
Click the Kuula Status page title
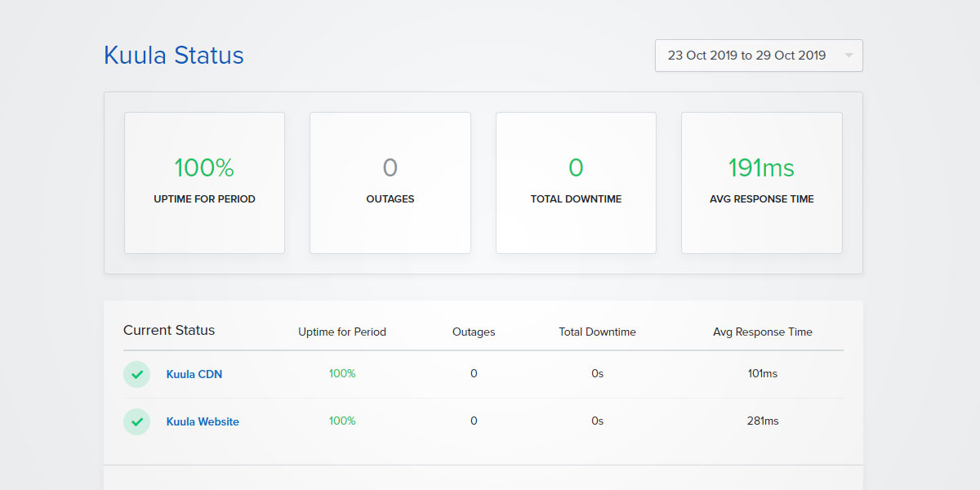[174, 56]
